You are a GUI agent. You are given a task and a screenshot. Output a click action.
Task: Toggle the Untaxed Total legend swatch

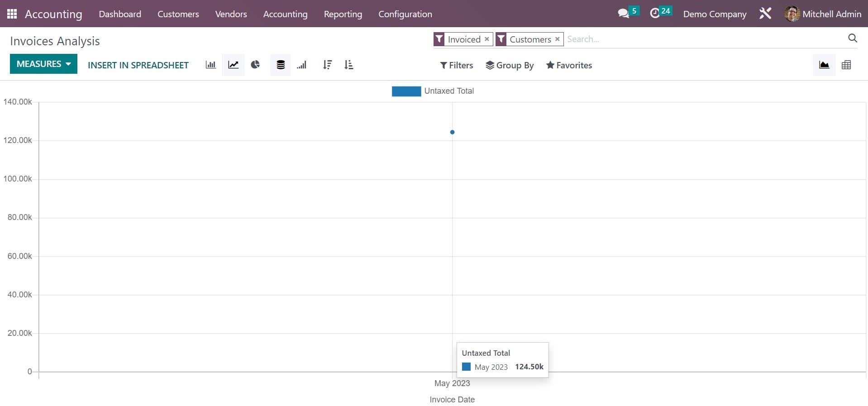[x=406, y=91]
